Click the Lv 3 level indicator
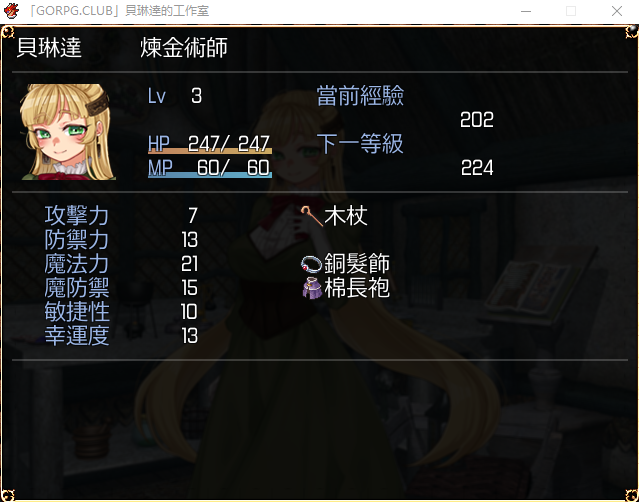The width and height of the screenshot is (639, 502). 175,96
